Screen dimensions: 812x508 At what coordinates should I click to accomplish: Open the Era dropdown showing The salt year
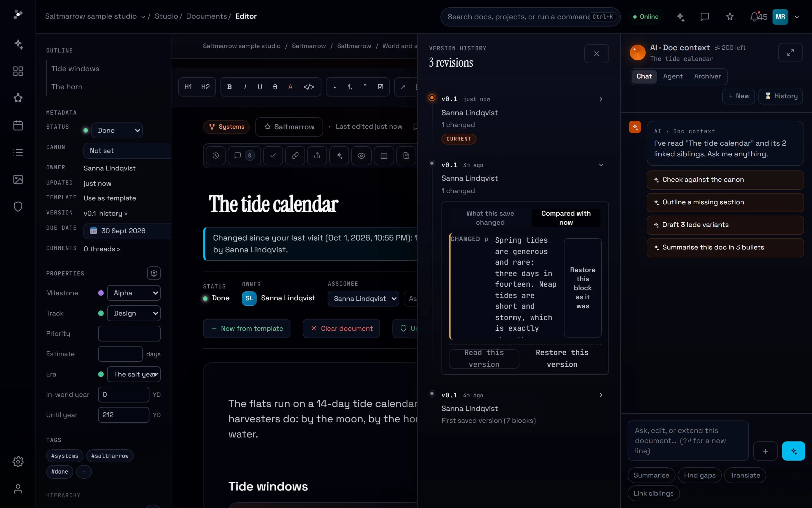pyautogui.click(x=134, y=374)
